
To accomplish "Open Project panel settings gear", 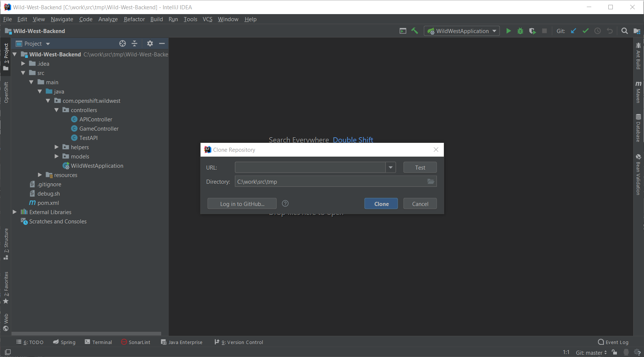I will click(150, 43).
